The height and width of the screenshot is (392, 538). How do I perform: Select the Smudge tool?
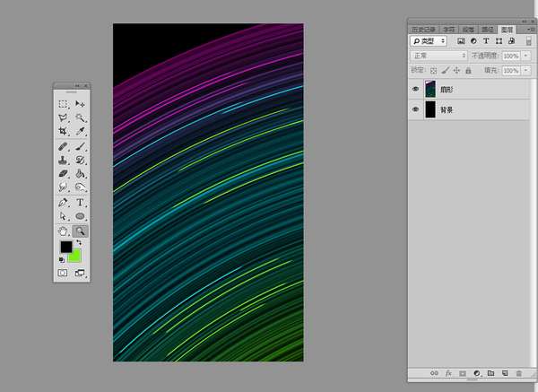pyautogui.click(x=63, y=187)
